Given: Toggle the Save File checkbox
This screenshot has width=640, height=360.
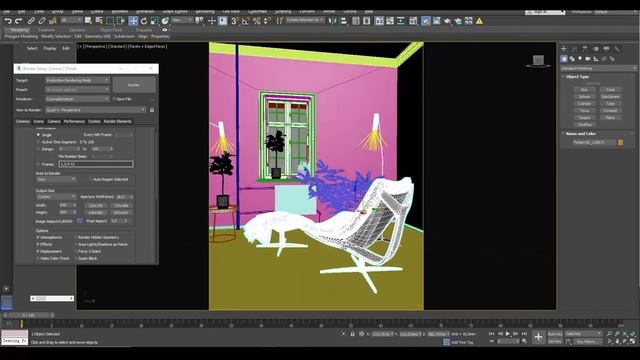Looking at the screenshot, I should [x=114, y=99].
